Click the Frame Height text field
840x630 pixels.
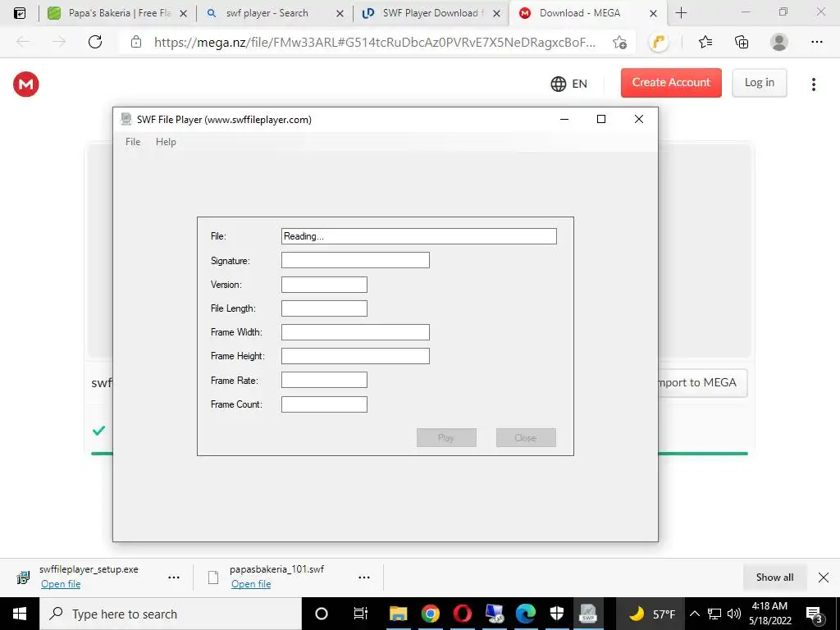(355, 356)
